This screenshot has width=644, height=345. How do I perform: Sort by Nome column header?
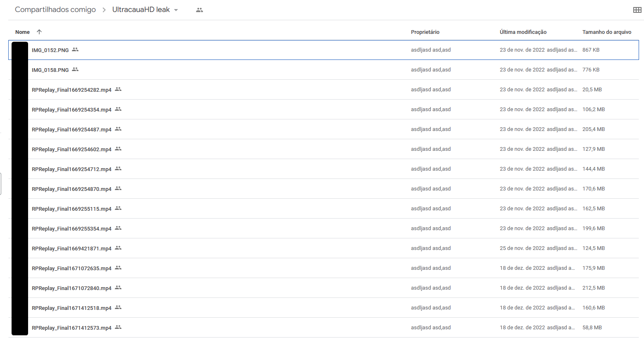coord(22,32)
